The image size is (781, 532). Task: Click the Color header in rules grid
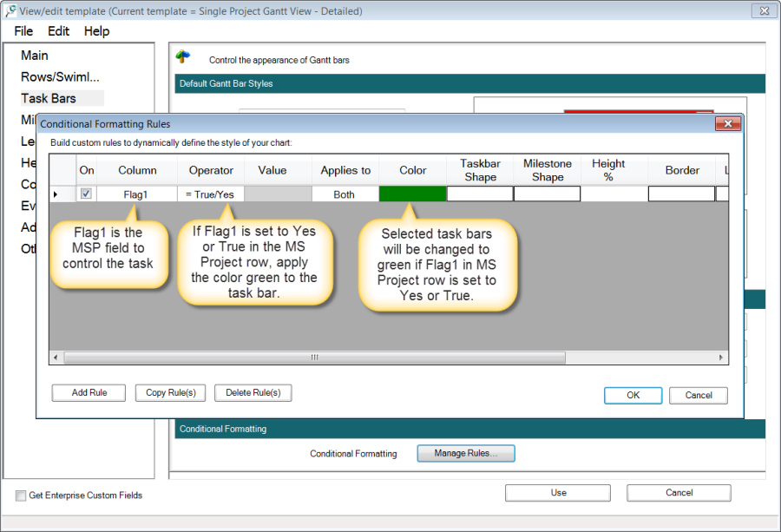click(x=412, y=170)
